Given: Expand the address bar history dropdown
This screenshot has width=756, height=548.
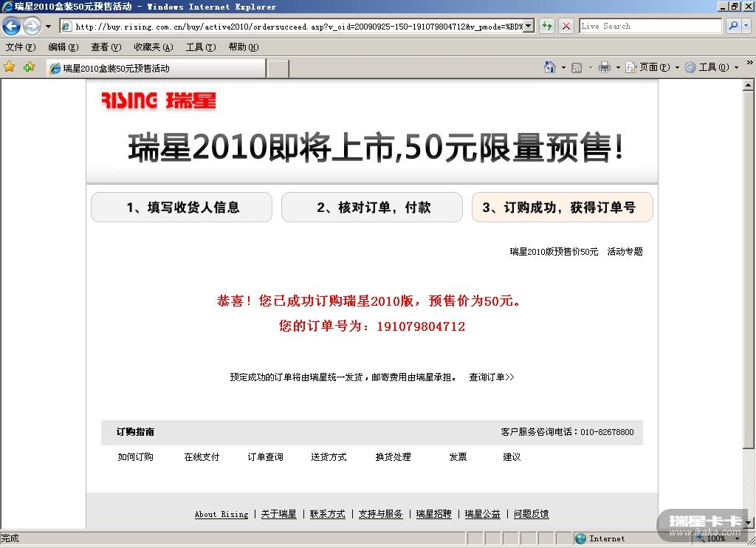Looking at the screenshot, I should click(x=529, y=26).
